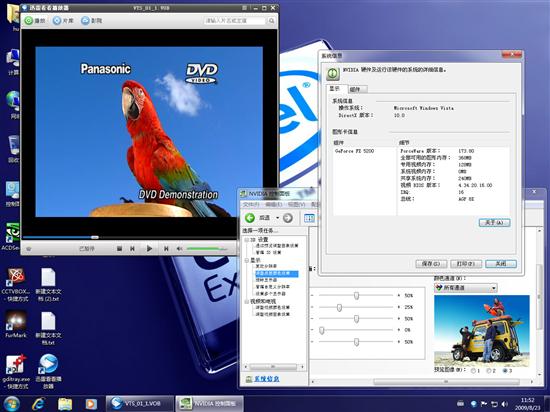Click the 打印(P) button in 系统信息
550x412 pixels.
[466, 264]
